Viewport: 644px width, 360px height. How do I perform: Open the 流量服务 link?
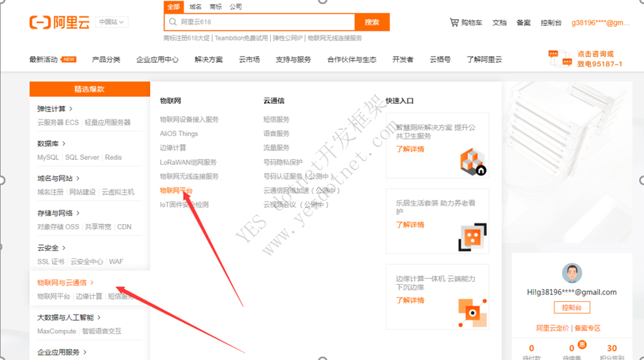click(276, 148)
